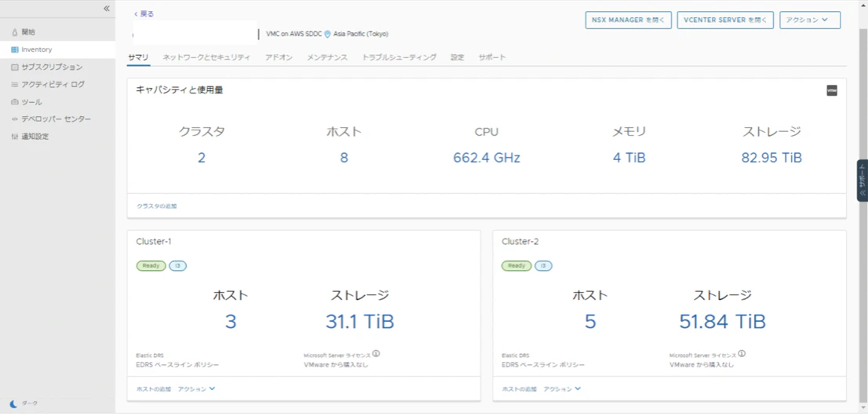Click VMware から購入なし in Cluster-1

coord(336,365)
